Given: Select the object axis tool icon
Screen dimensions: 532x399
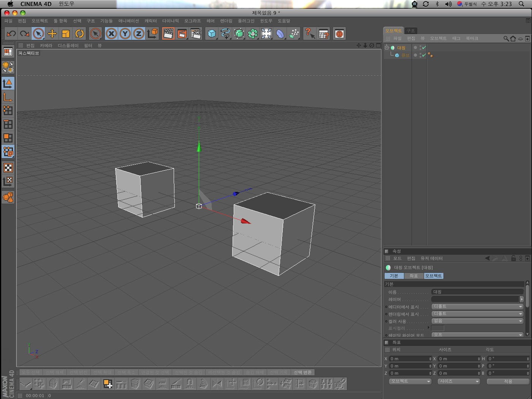Looking at the screenshot, I should [x=8, y=97].
